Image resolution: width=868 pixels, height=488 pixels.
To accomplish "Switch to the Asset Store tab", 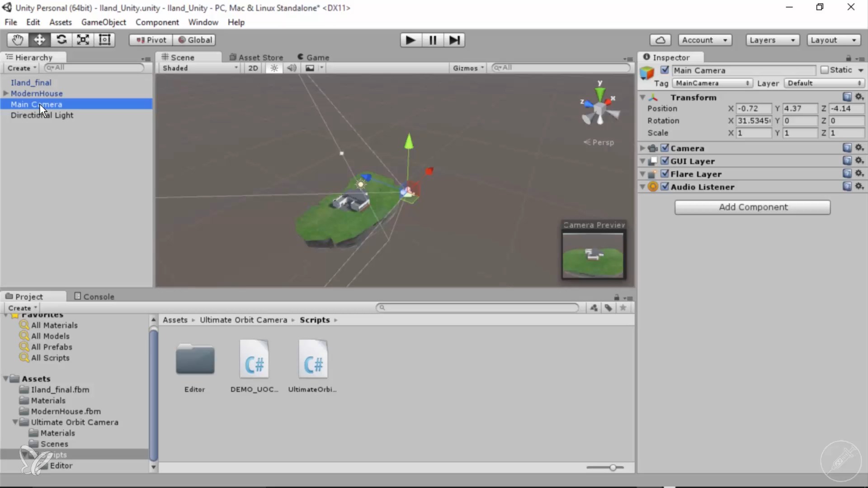I will point(256,57).
